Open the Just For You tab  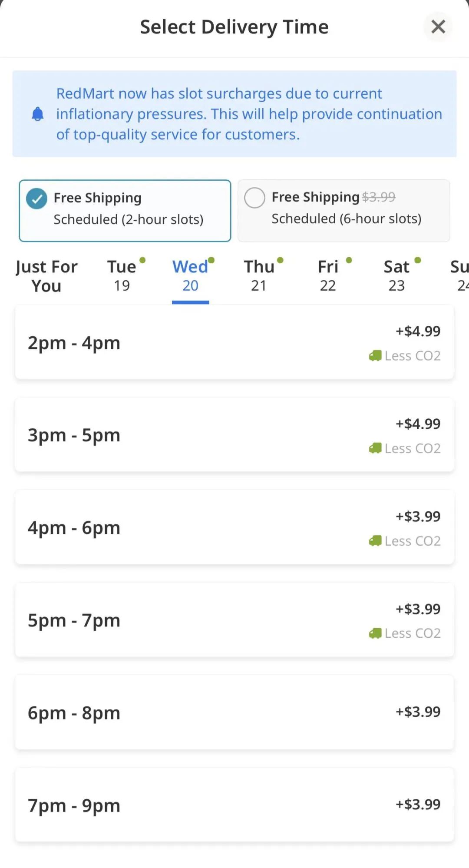(46, 276)
